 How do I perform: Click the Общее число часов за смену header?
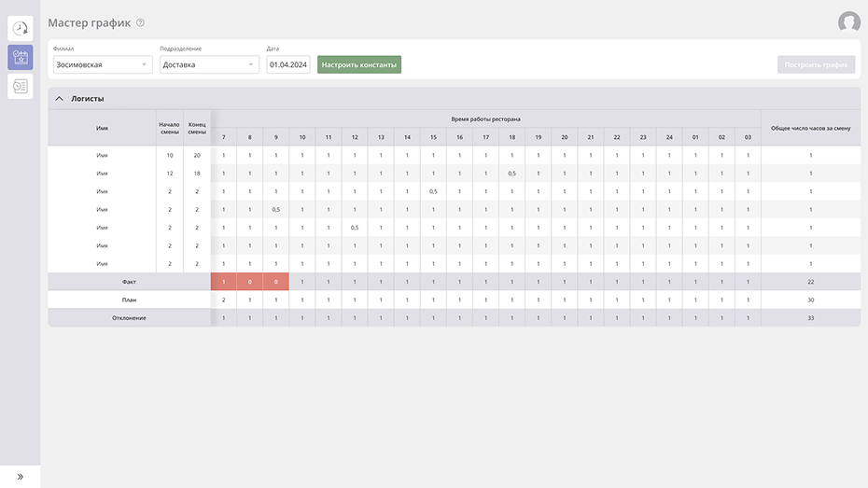810,128
